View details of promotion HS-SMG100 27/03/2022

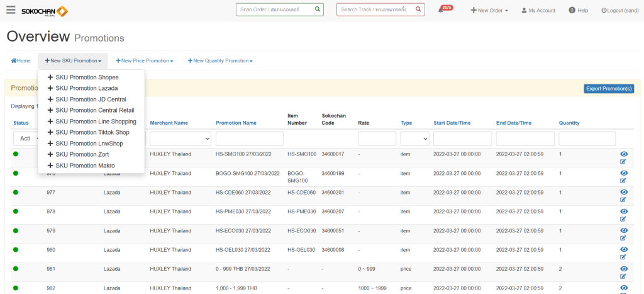[623, 154]
